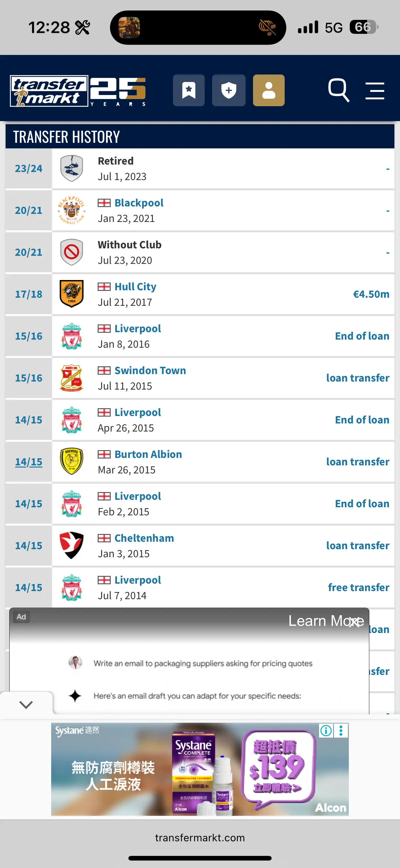Open the Hull City club link
Viewport: 400px width, 868px height.
(136, 287)
